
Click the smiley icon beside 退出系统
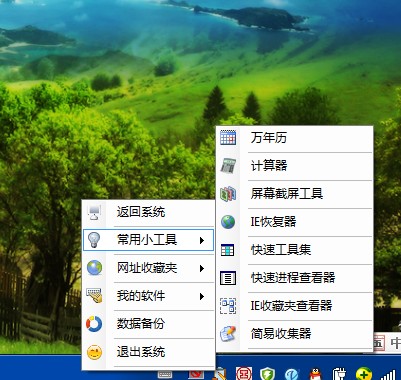click(94, 352)
